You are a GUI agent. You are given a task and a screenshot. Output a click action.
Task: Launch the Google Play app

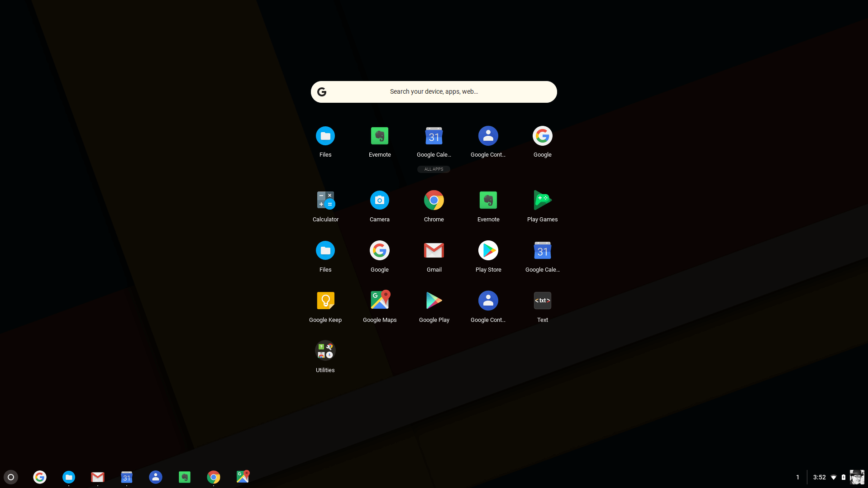(434, 301)
